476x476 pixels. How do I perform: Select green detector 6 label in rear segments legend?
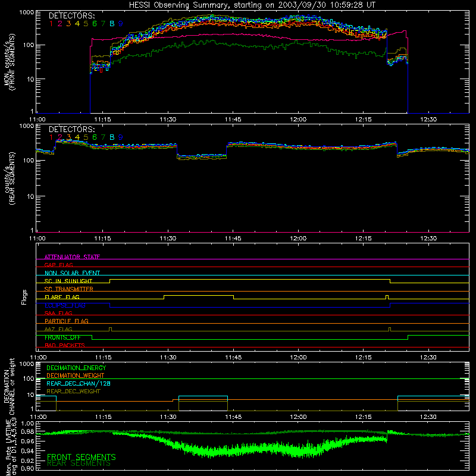pyautogui.click(x=95, y=137)
